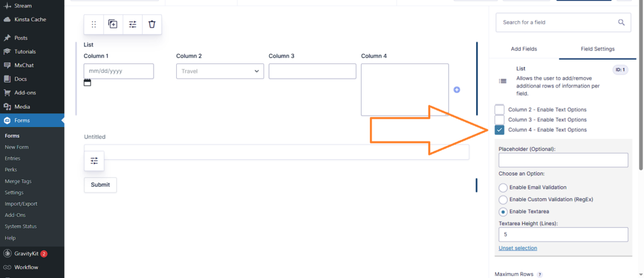Open List field settings sliders icon
This screenshot has width=644, height=278.
point(132,25)
